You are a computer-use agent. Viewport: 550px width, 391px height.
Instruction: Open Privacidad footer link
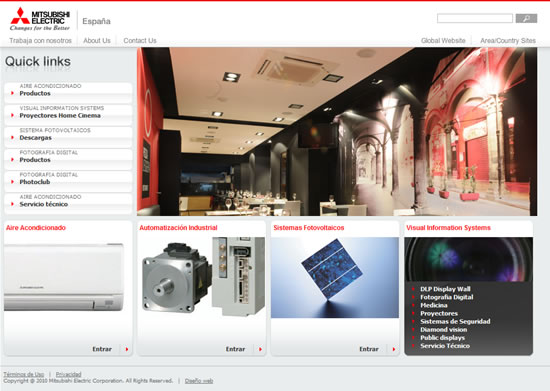(68, 374)
